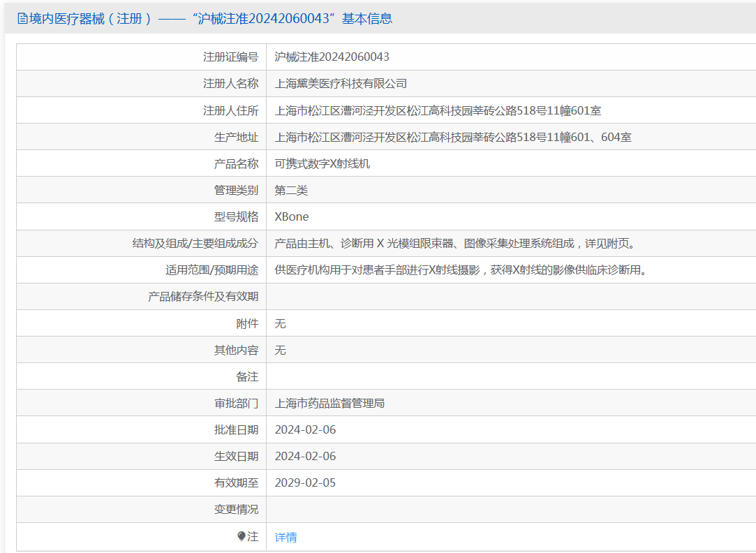Viewport: 756px width, 553px height.
Task: Select the 注册人住所 address ending 11幢601室
Action: click(438, 111)
